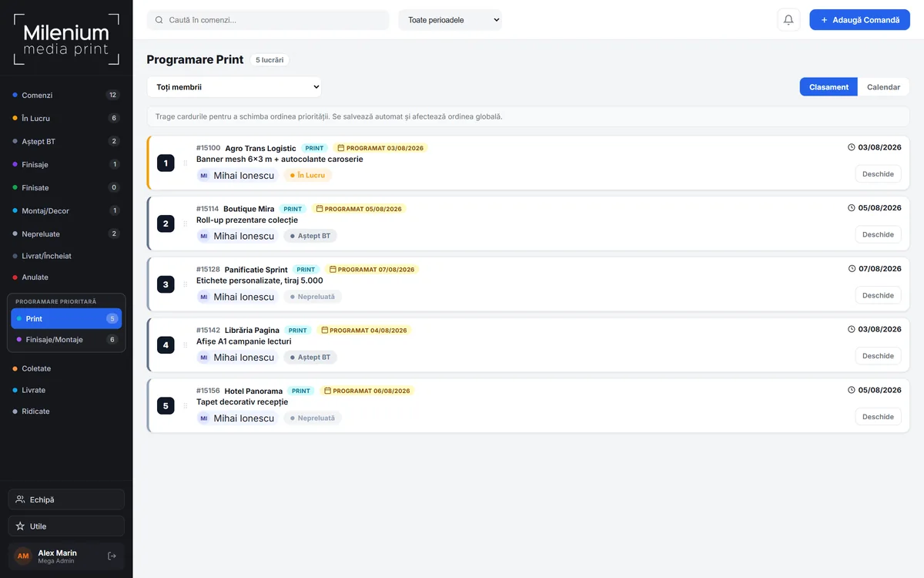Open the Colete list
Viewport: 924px width, 578px height.
coord(66,368)
